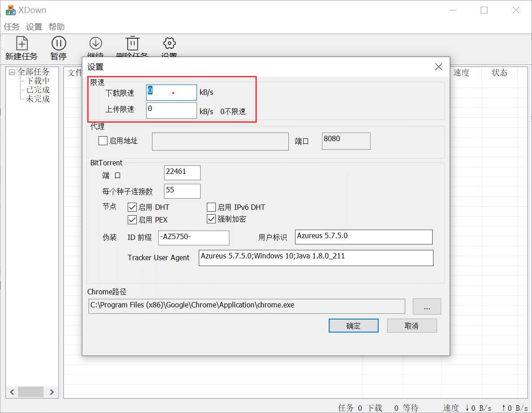The height and width of the screenshot is (413, 532).
Task: Open the 帮助 menu
Action: pos(57,27)
